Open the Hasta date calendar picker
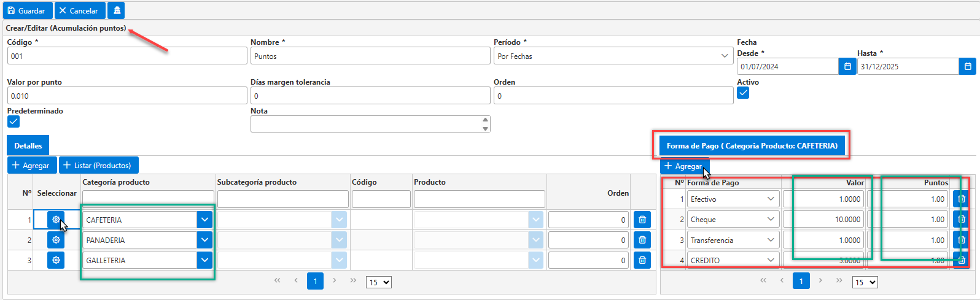The height and width of the screenshot is (300, 980). [968, 66]
